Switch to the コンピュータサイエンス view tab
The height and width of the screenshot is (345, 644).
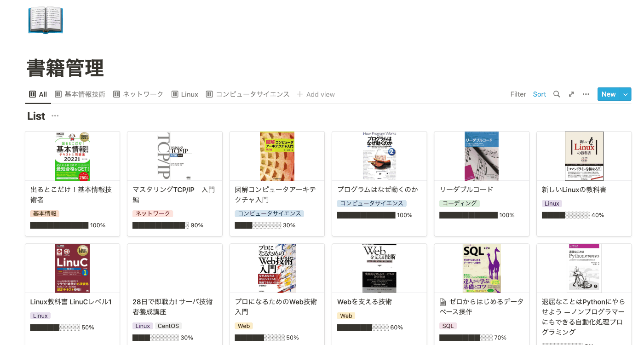click(x=248, y=94)
